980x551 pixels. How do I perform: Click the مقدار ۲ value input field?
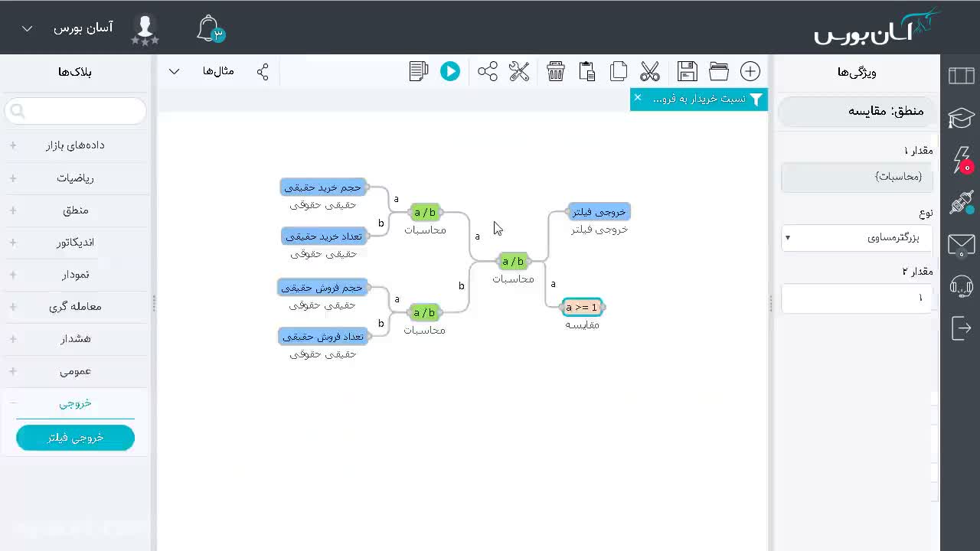click(857, 298)
